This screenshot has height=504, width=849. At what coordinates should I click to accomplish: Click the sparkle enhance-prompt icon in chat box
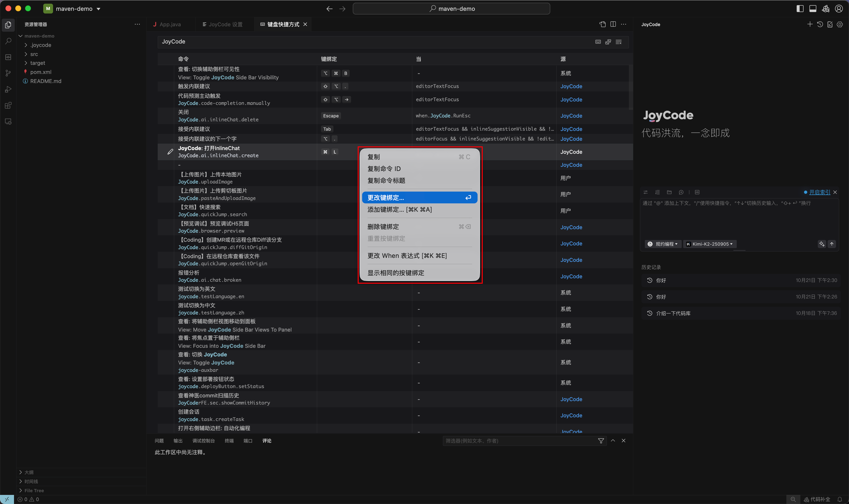[822, 244]
